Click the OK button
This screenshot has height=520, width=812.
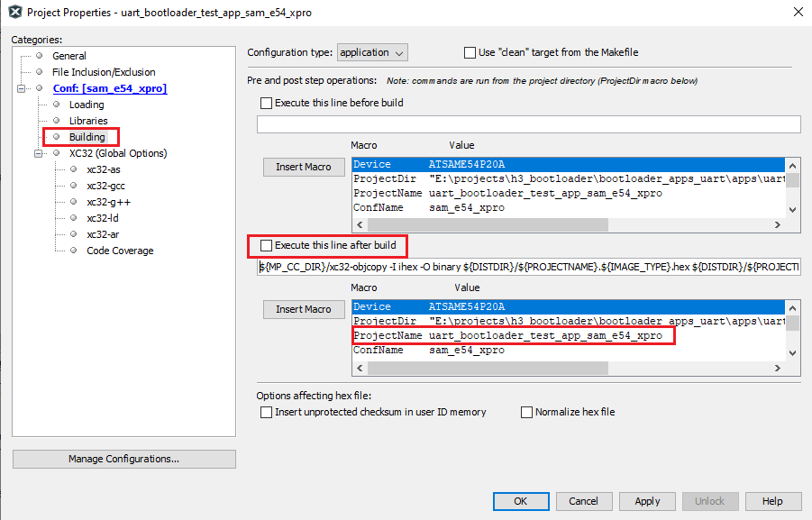521,501
